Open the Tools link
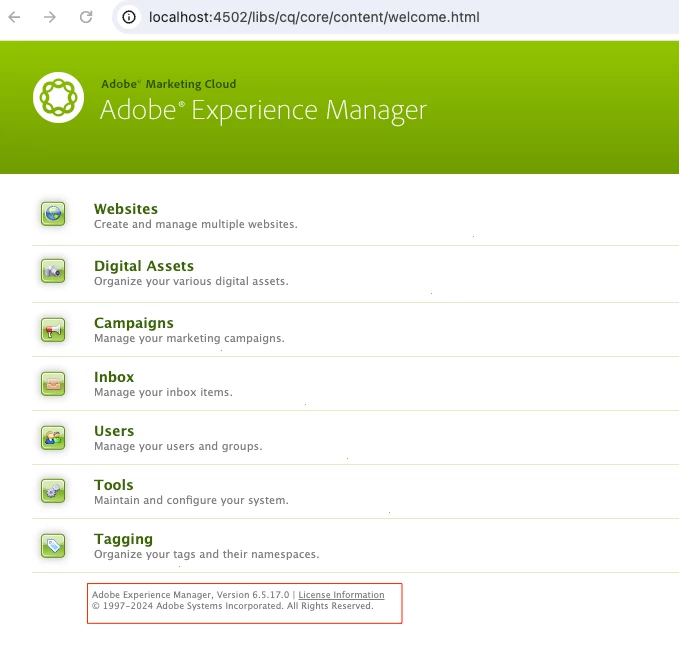This screenshot has height=645, width=679. [113, 485]
